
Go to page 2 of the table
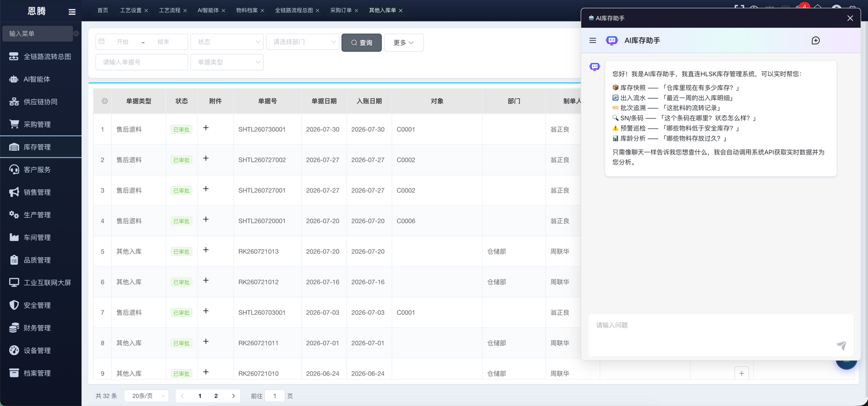pyautogui.click(x=216, y=396)
